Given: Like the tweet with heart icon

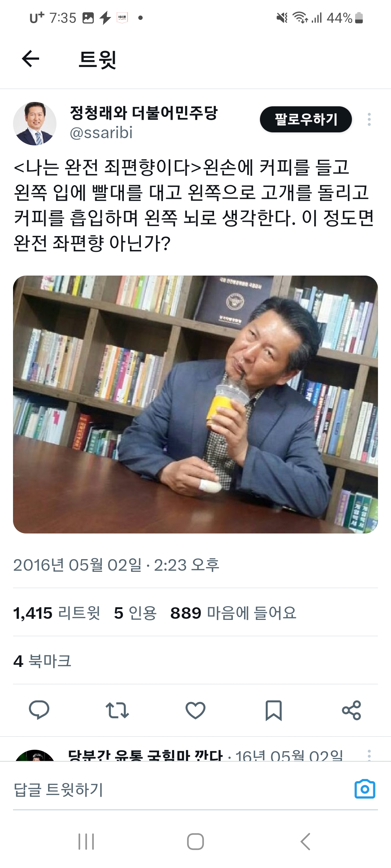Looking at the screenshot, I should 195,710.
